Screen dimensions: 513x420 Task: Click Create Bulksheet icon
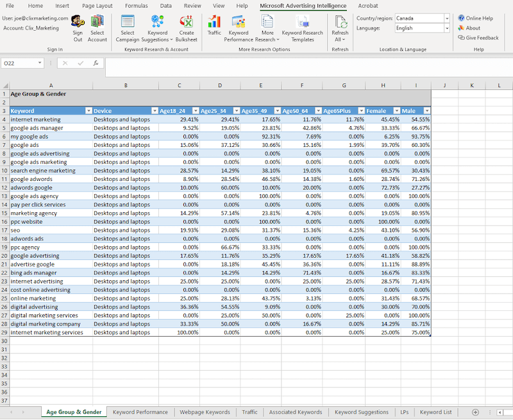click(x=187, y=22)
